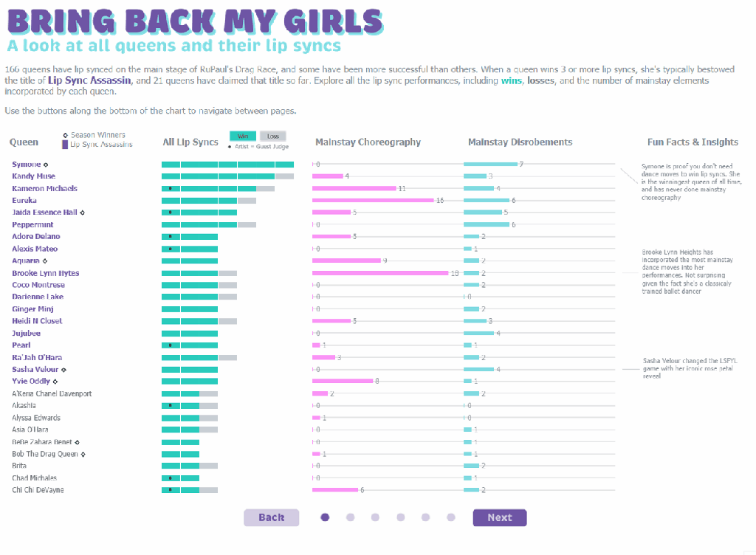The image size is (756, 555).
Task: Click the winner diamond beside Yvie Oddly
Action: 55,382
